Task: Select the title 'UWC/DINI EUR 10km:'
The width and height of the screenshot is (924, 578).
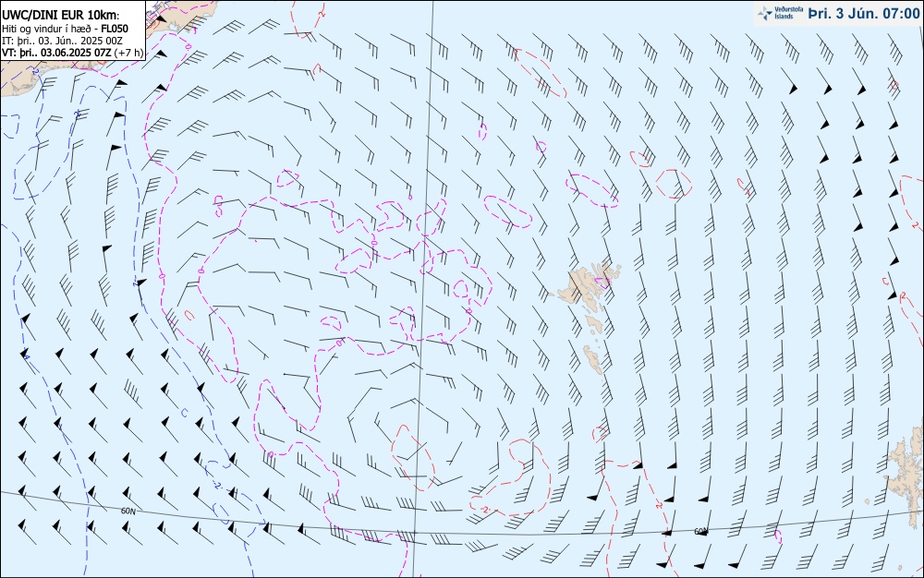Action: [x=61, y=16]
